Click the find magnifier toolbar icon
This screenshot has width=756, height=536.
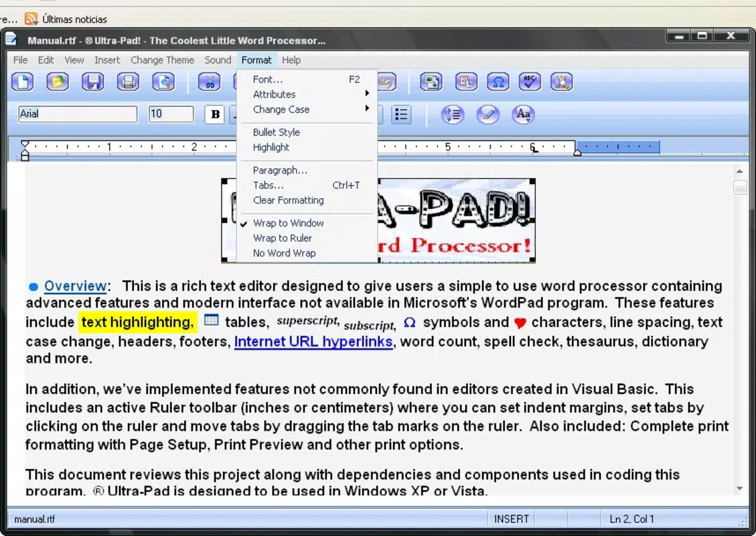tap(562, 82)
